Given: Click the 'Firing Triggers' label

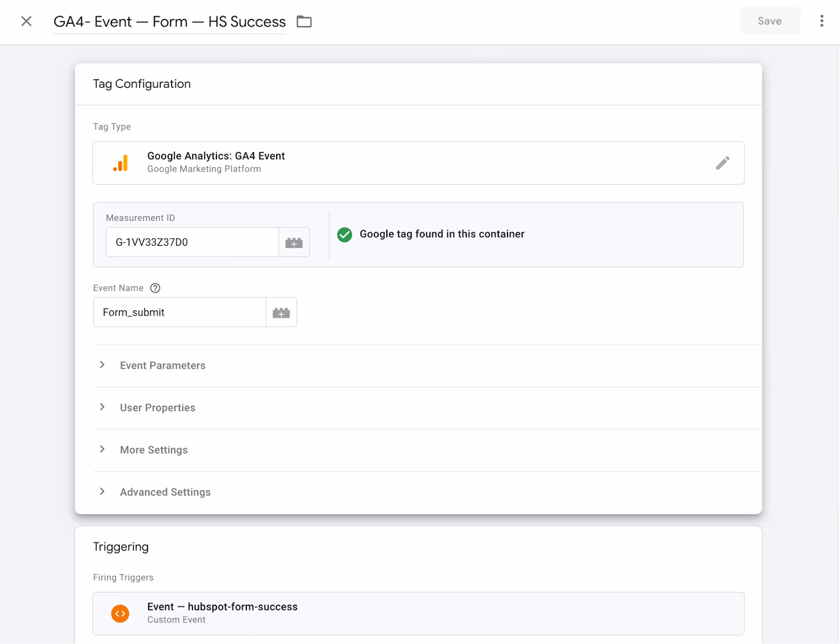Looking at the screenshot, I should (123, 577).
